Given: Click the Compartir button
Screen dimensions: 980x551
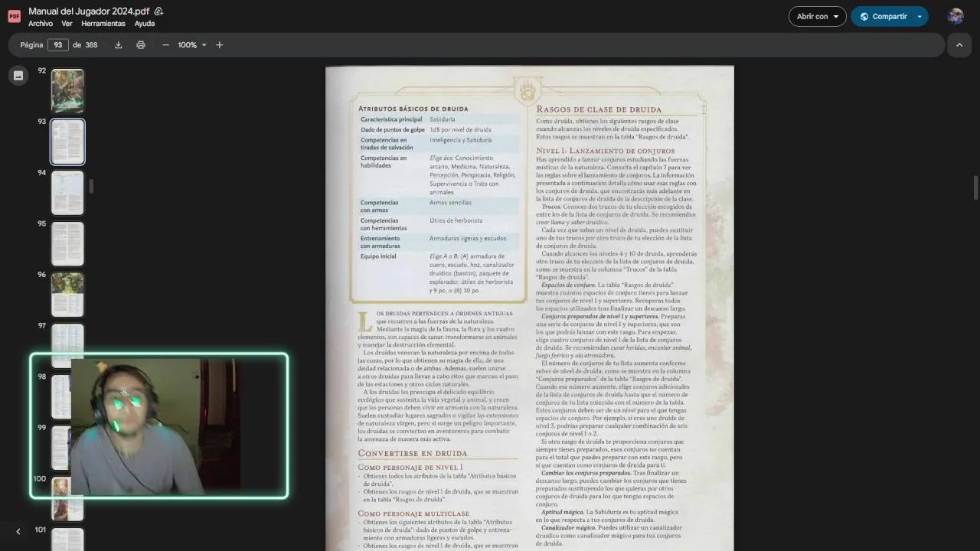Looking at the screenshot, I should [882, 16].
